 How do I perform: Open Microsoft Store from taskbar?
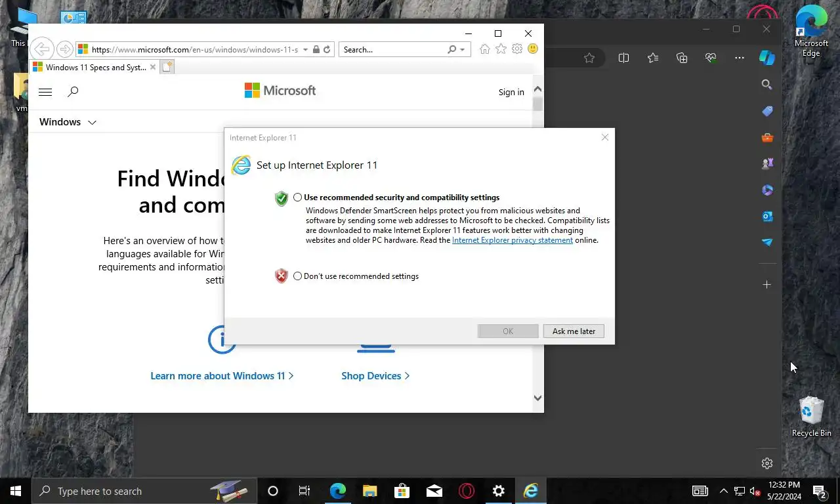pos(402,491)
